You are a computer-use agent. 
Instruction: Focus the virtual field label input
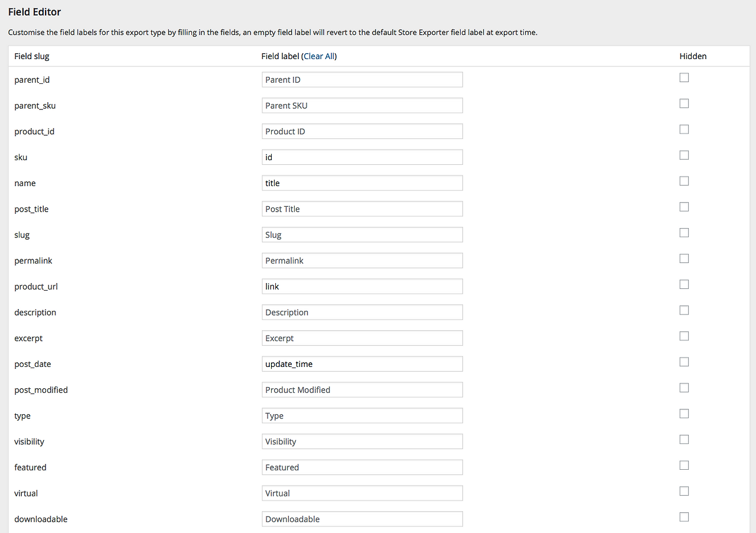362,493
